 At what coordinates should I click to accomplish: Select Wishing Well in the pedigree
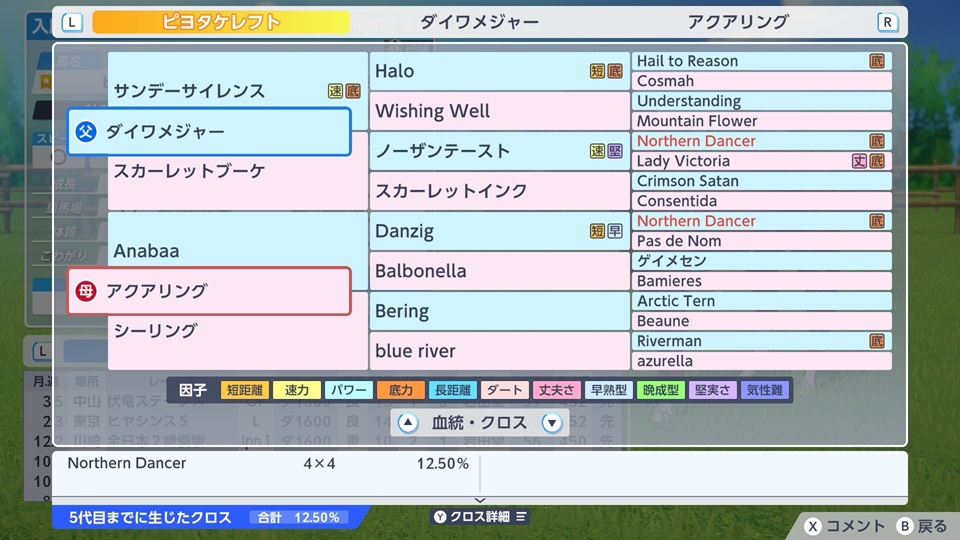pyautogui.click(x=499, y=111)
